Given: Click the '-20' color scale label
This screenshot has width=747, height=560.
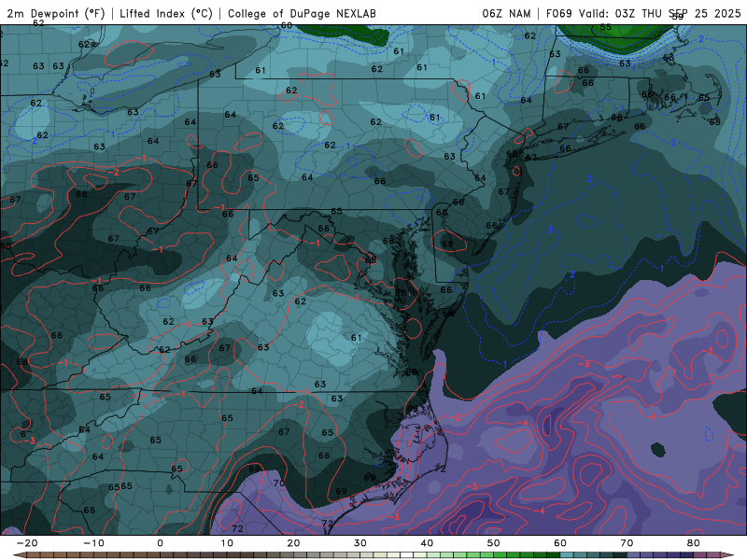Looking at the screenshot, I should click(x=27, y=543).
